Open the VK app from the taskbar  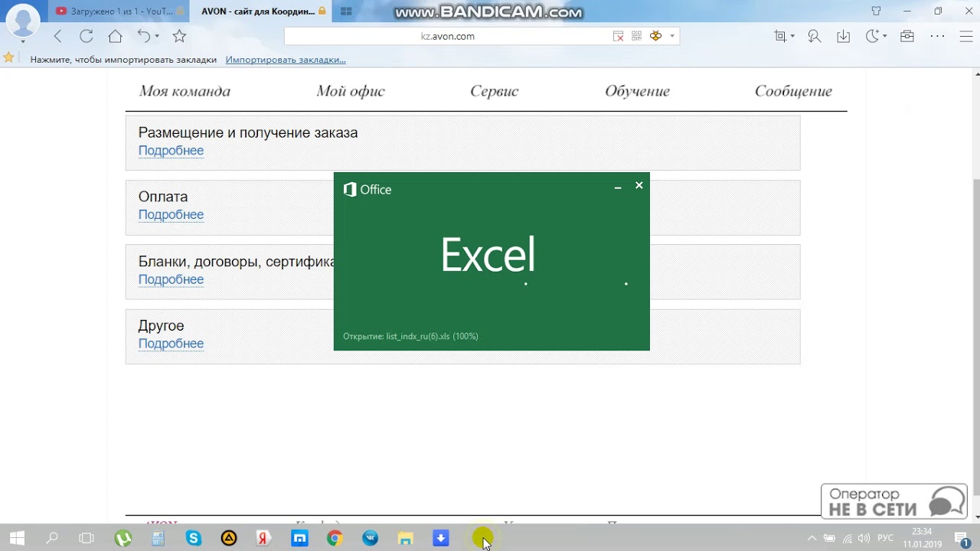[370, 539]
